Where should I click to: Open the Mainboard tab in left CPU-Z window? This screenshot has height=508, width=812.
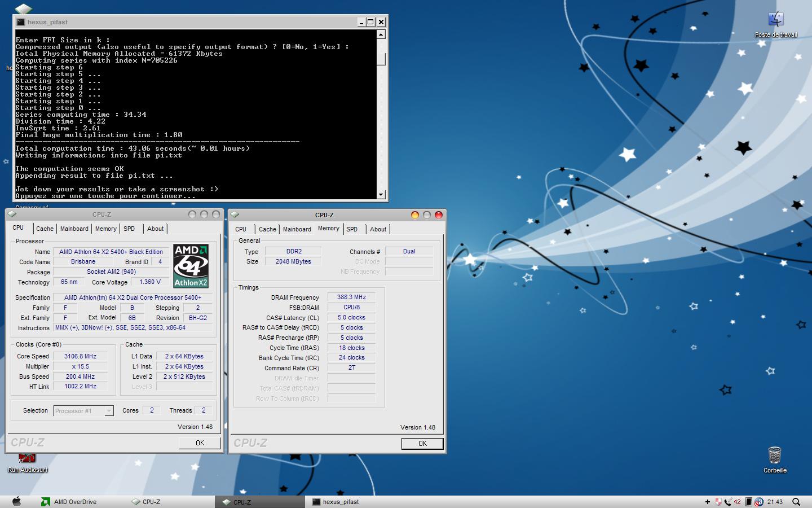point(74,229)
